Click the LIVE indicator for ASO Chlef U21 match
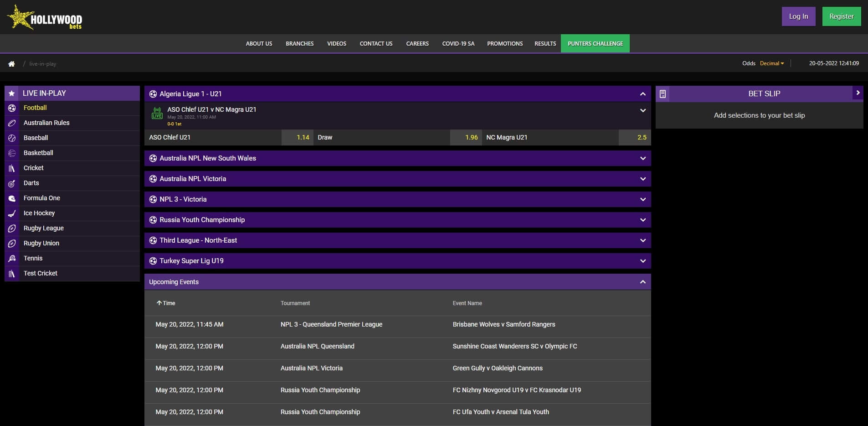Image resolution: width=868 pixels, height=426 pixels. [157, 114]
